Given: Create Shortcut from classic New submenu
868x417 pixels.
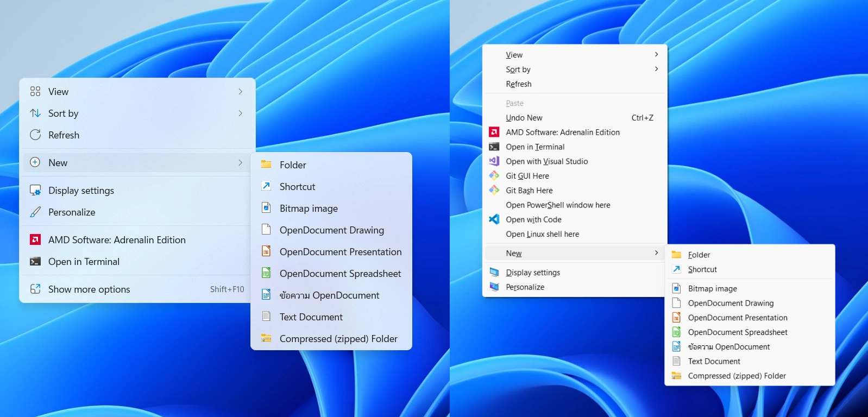Looking at the screenshot, I should click(x=750, y=269).
